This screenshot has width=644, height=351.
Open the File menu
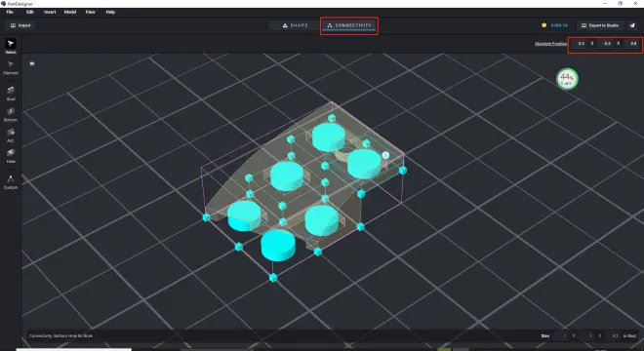10,12
